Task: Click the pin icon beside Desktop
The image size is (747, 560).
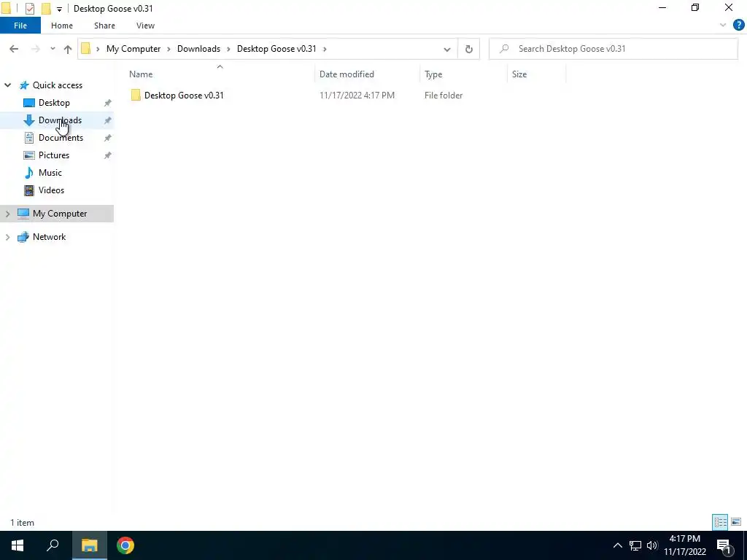Action: coord(108,103)
